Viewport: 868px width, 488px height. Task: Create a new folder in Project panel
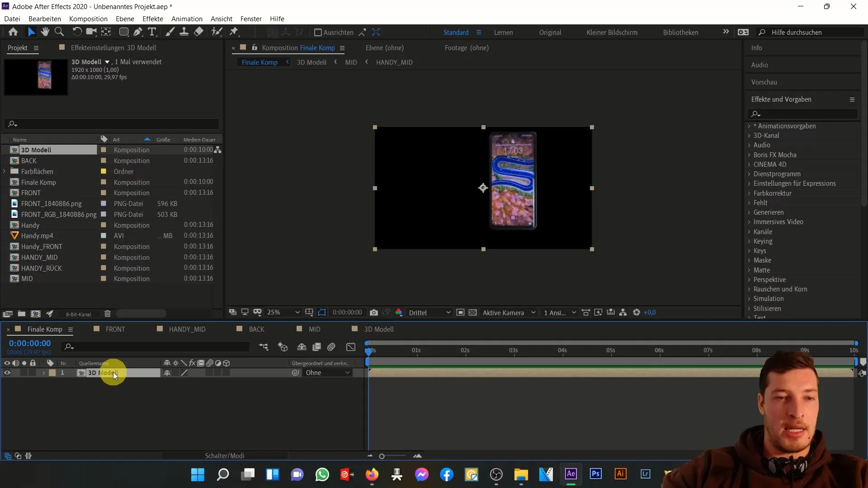tap(21, 314)
